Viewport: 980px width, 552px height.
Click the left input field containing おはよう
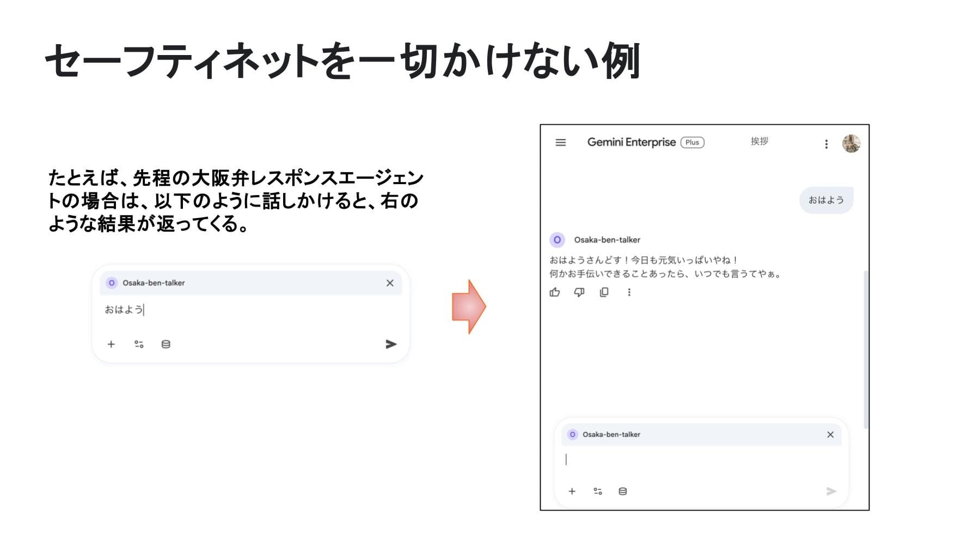(x=250, y=310)
